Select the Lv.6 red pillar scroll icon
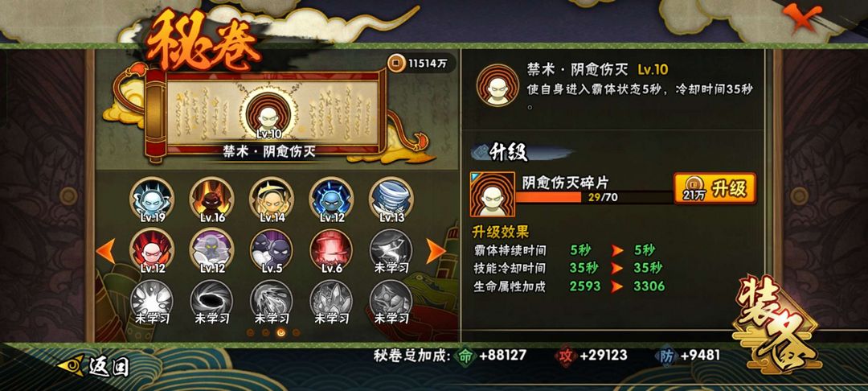This screenshot has width=868, height=391. click(331, 250)
